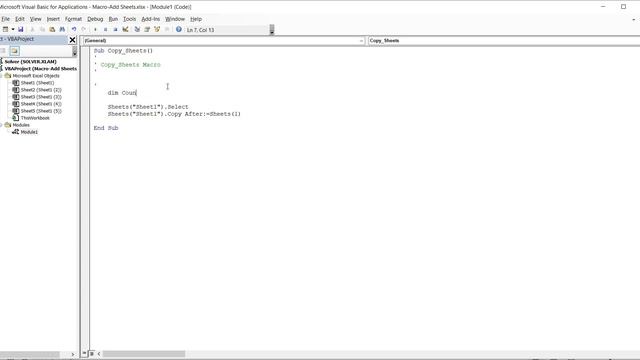Open Project Explorer toolbar icon

coord(137,29)
